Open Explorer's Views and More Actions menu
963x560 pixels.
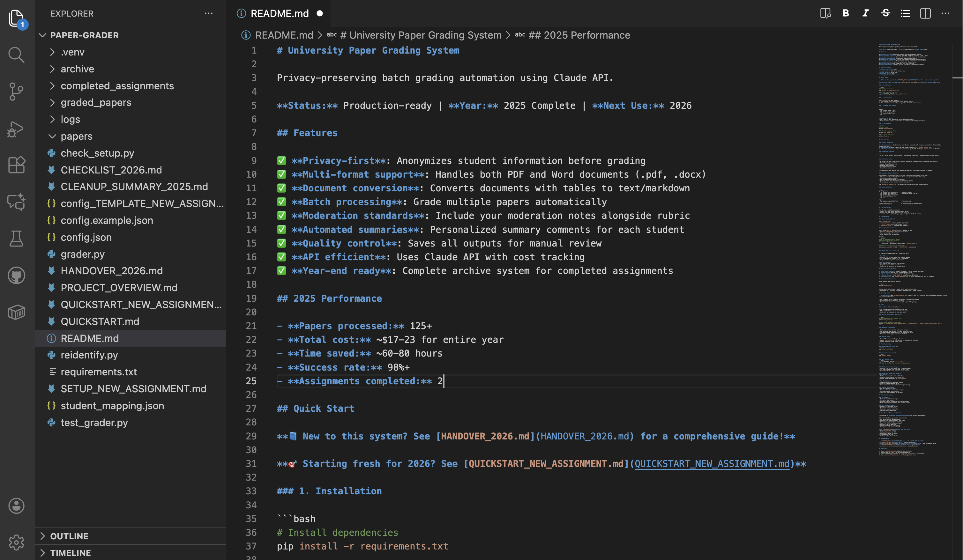[x=208, y=13]
